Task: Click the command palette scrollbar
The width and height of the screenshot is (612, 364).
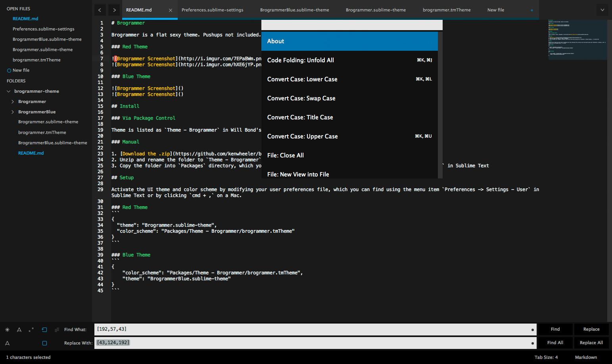Action: point(440,105)
